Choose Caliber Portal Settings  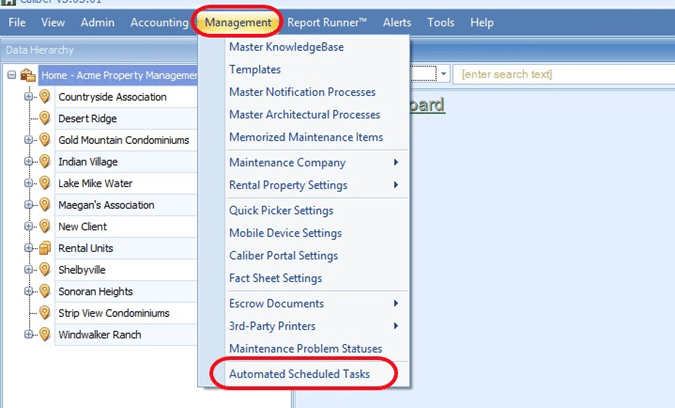click(284, 256)
